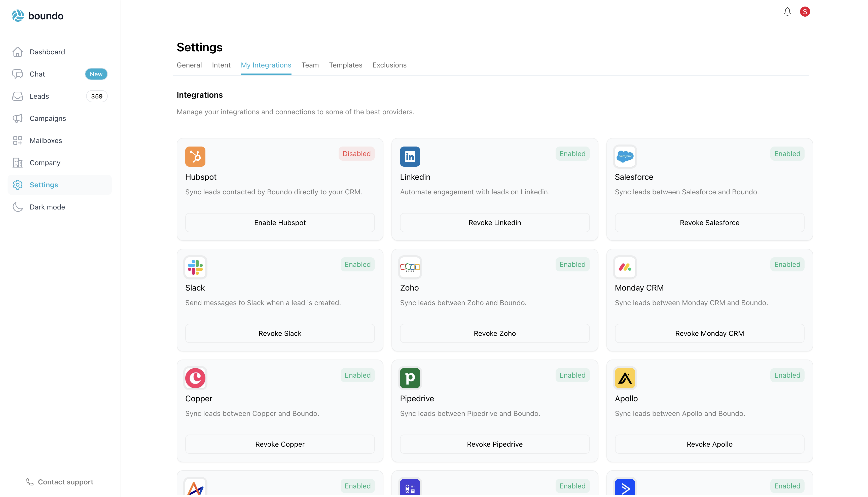Image resolution: width=868 pixels, height=497 pixels.
Task: Click the Copper logo icon
Action: [195, 378]
